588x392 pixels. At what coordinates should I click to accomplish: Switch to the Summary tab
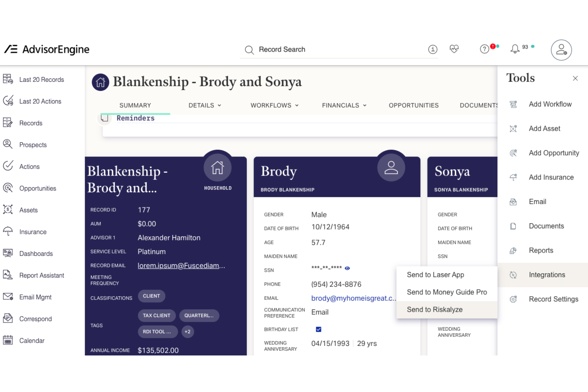[135, 105]
